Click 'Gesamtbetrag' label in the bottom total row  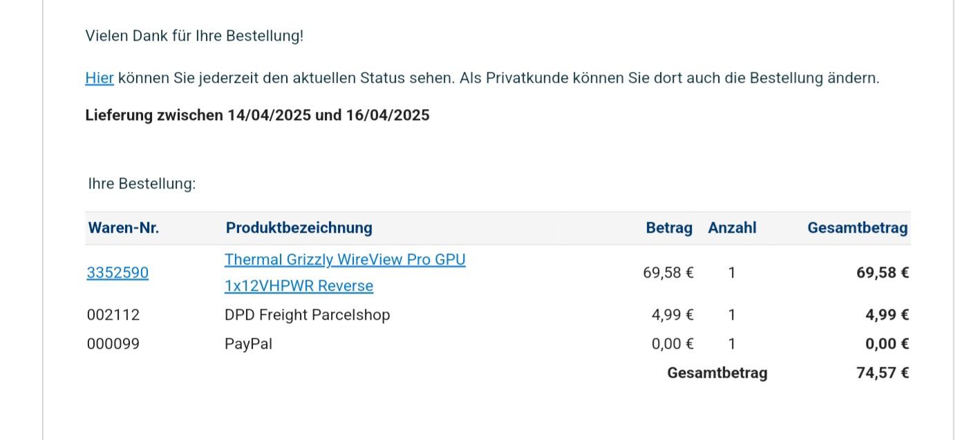click(x=717, y=373)
